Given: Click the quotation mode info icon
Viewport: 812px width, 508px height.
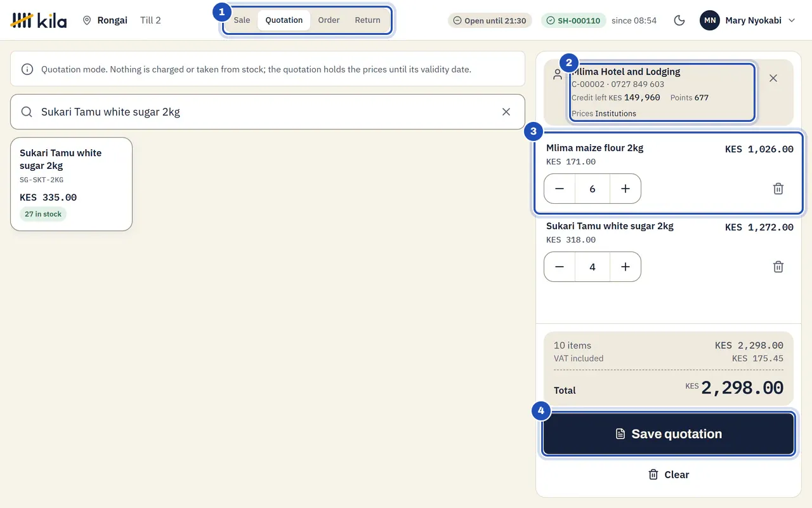Looking at the screenshot, I should [27, 69].
